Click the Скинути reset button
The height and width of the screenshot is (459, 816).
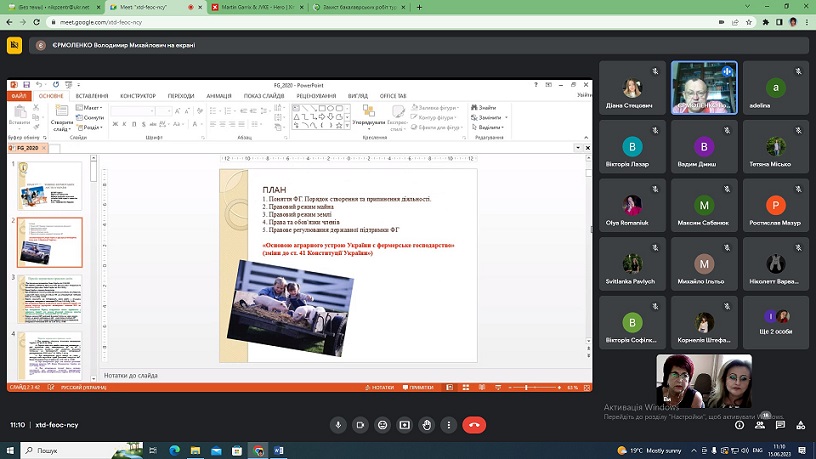pyautogui.click(x=90, y=118)
